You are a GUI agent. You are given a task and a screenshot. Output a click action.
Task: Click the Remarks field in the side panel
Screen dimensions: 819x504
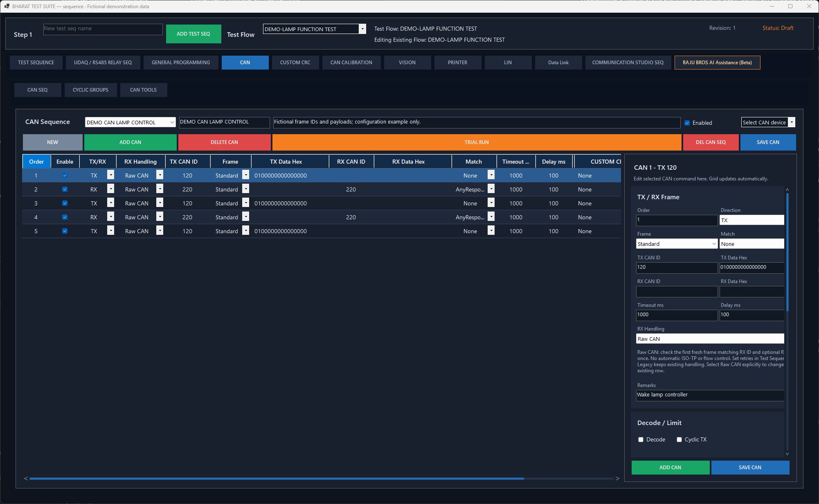(x=710, y=395)
